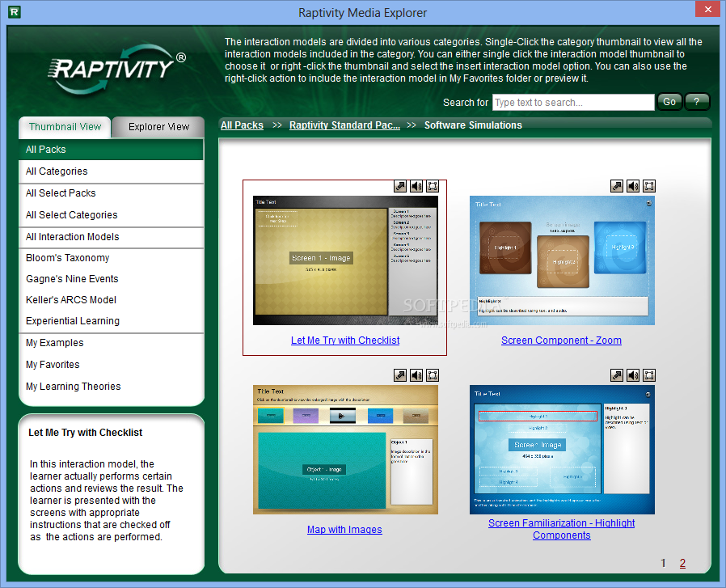This screenshot has width=726, height=588.
Task: Open Map with Images link
Action: click(344, 529)
